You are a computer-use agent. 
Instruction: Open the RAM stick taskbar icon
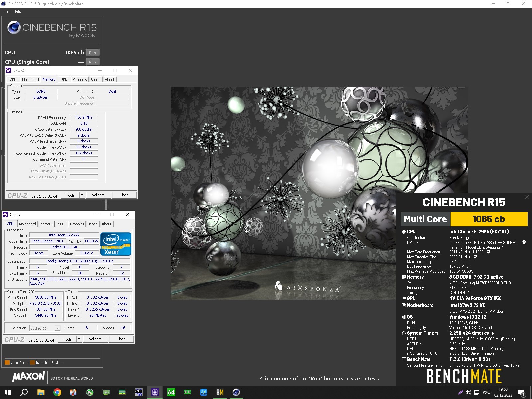[x=122, y=392]
